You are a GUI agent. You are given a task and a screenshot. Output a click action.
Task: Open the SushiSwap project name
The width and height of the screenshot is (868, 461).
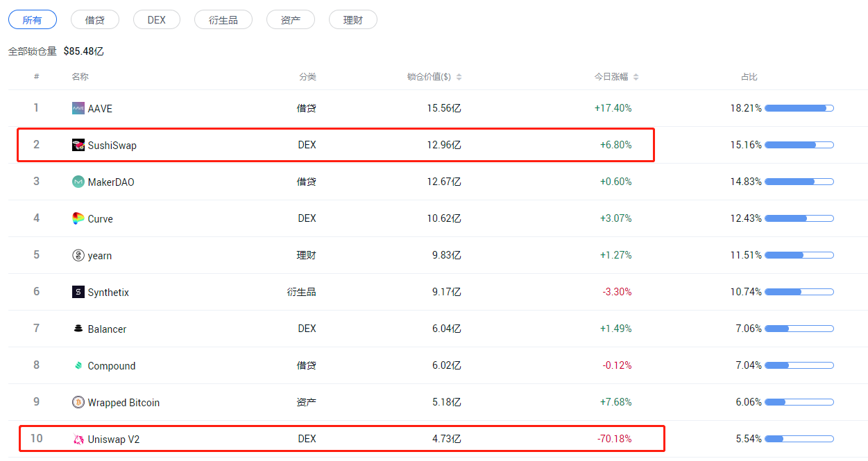click(x=112, y=146)
